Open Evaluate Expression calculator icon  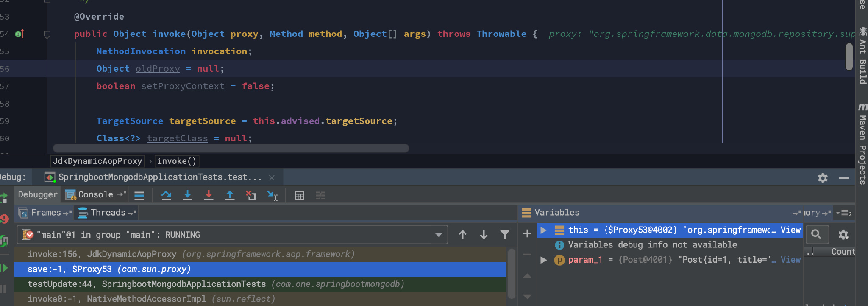299,195
